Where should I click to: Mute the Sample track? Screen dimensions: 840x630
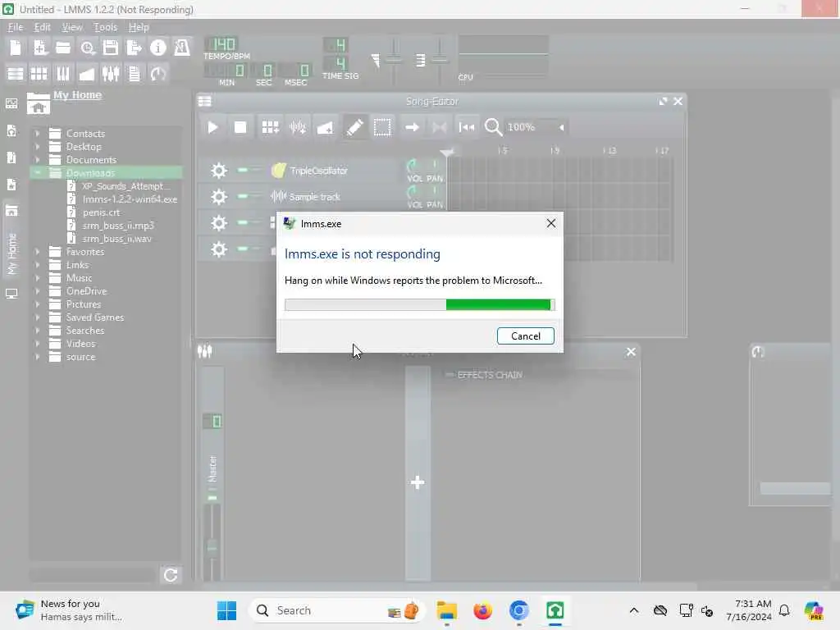pos(243,196)
